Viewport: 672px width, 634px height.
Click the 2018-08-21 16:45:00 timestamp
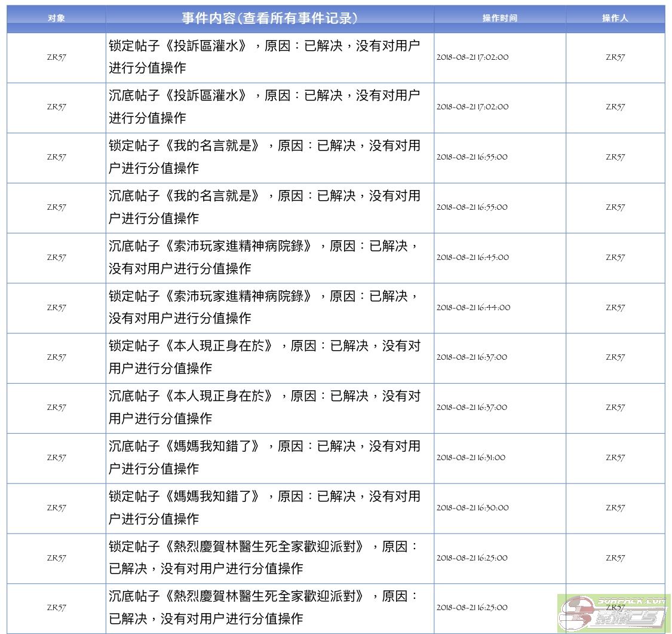pos(472,258)
